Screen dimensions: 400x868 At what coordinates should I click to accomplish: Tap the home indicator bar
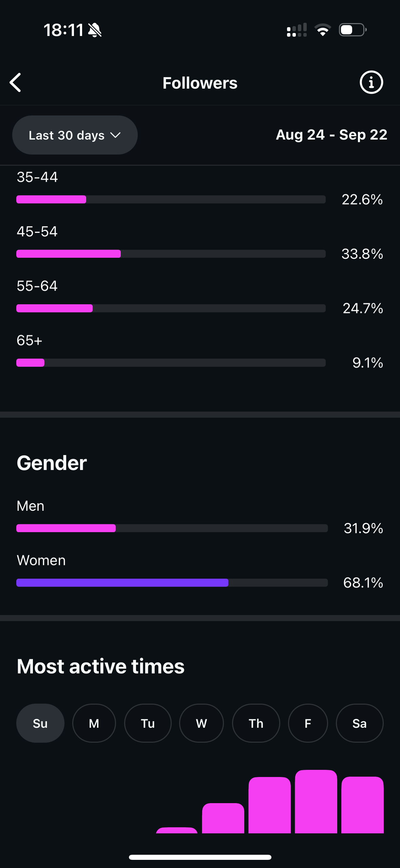[x=200, y=857]
